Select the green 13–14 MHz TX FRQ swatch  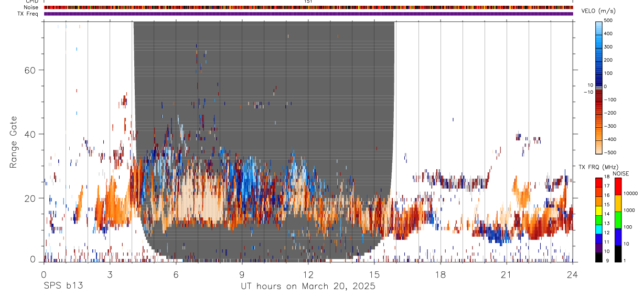pyautogui.click(x=599, y=220)
